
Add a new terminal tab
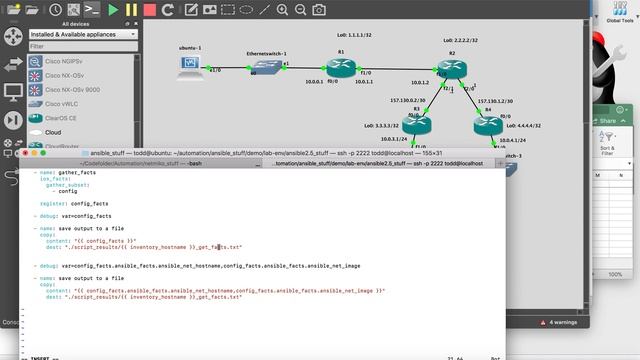[x=500, y=163]
